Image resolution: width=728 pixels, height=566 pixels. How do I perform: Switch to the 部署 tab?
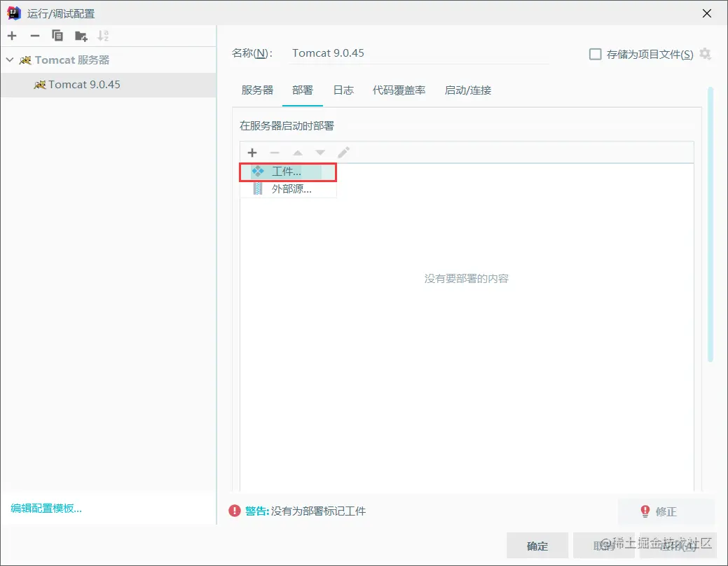pyautogui.click(x=303, y=90)
